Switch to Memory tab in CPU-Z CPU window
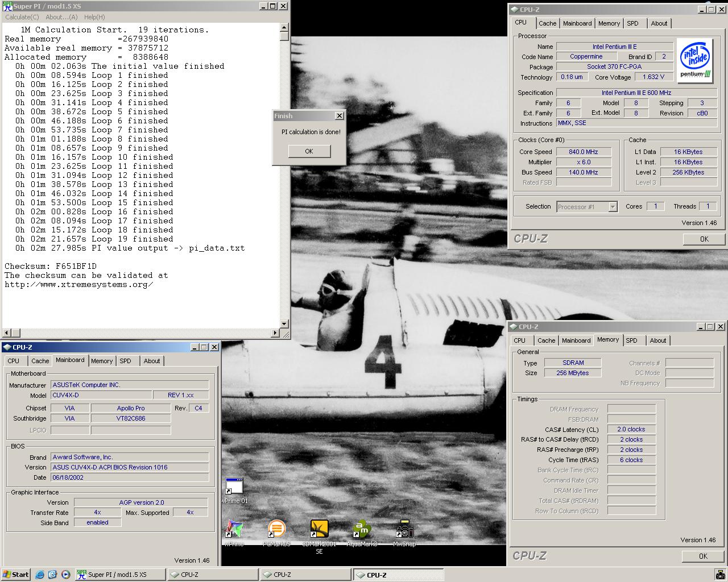Screen dimensions: 728x582 609,23
